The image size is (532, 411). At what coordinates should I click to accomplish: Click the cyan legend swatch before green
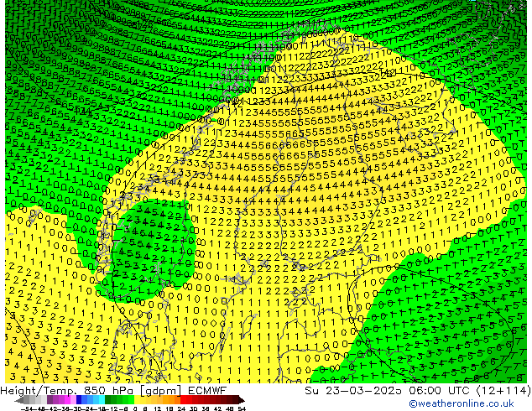[102, 400]
